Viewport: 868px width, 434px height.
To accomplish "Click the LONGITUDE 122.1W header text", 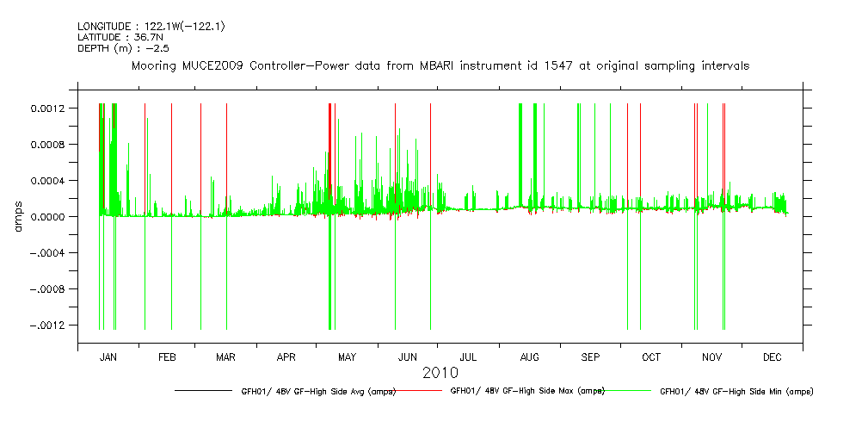I will point(151,27).
